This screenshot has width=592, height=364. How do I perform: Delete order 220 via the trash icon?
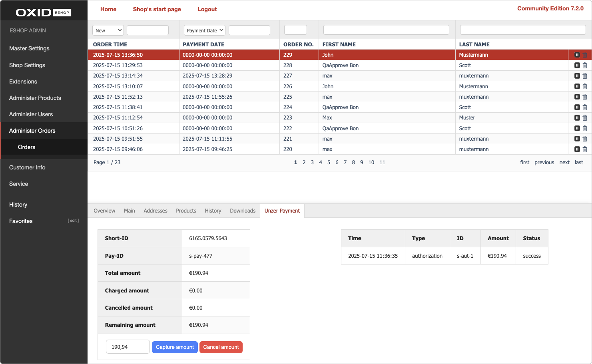pos(585,149)
